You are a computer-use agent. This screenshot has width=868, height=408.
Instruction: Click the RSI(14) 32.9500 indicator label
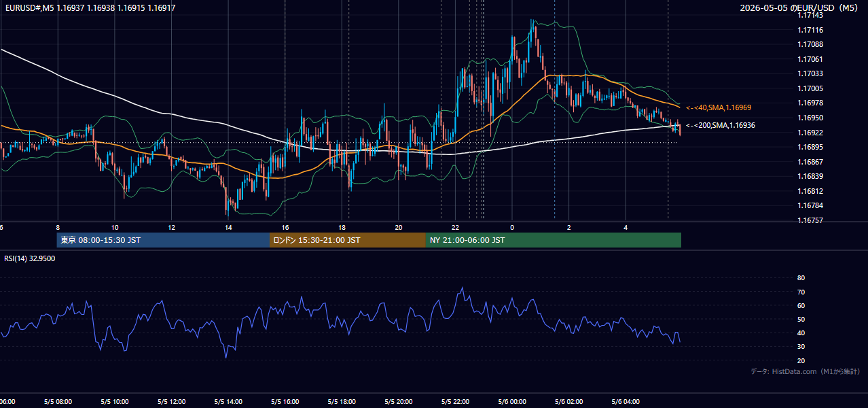(x=30, y=258)
